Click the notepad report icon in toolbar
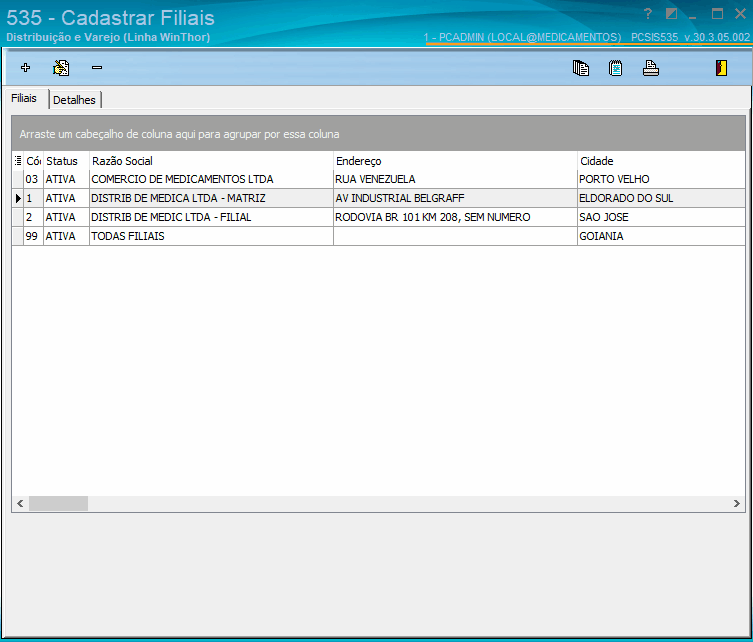 [x=616, y=68]
